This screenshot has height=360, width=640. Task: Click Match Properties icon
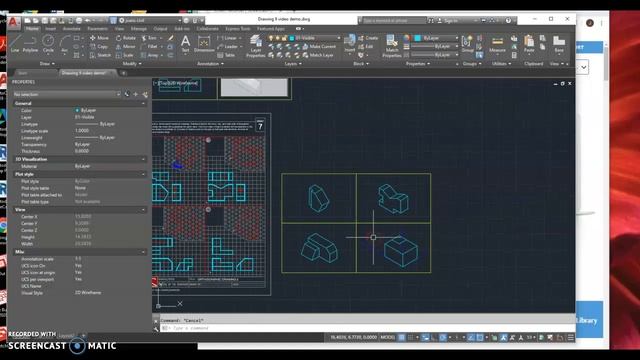(x=391, y=46)
